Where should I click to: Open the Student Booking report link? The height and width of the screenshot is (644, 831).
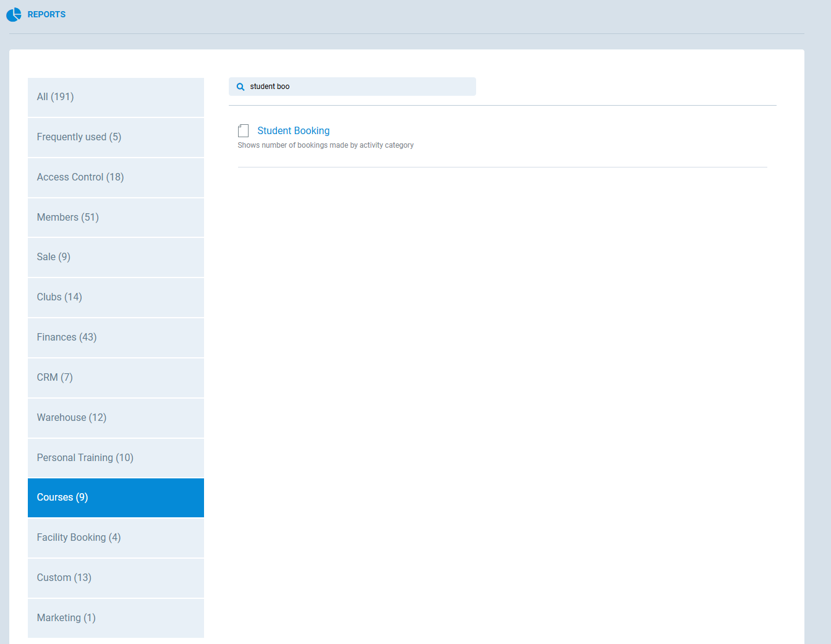[x=293, y=131]
